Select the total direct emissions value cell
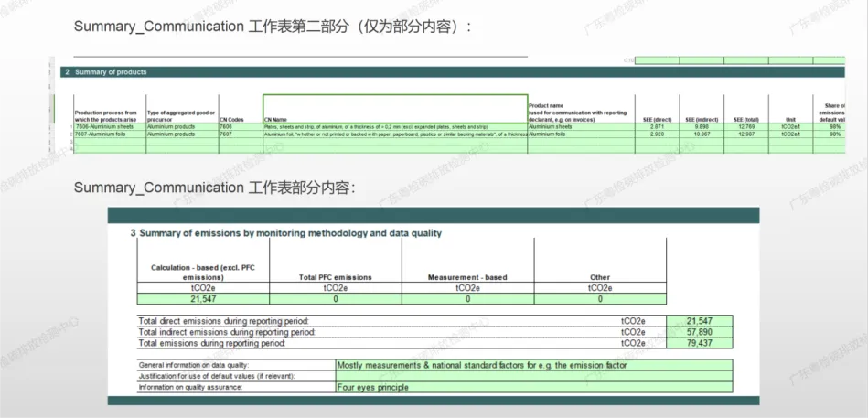868x418 pixels. 700,321
